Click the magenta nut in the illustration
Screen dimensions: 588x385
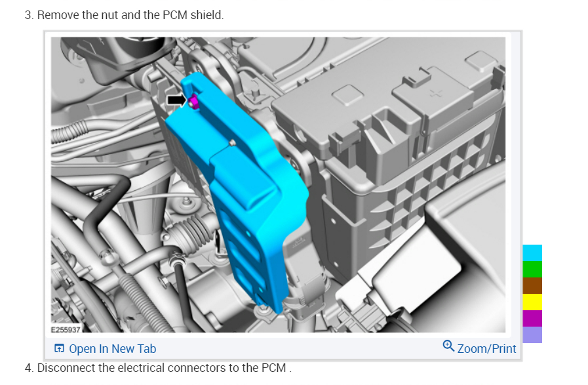193,102
